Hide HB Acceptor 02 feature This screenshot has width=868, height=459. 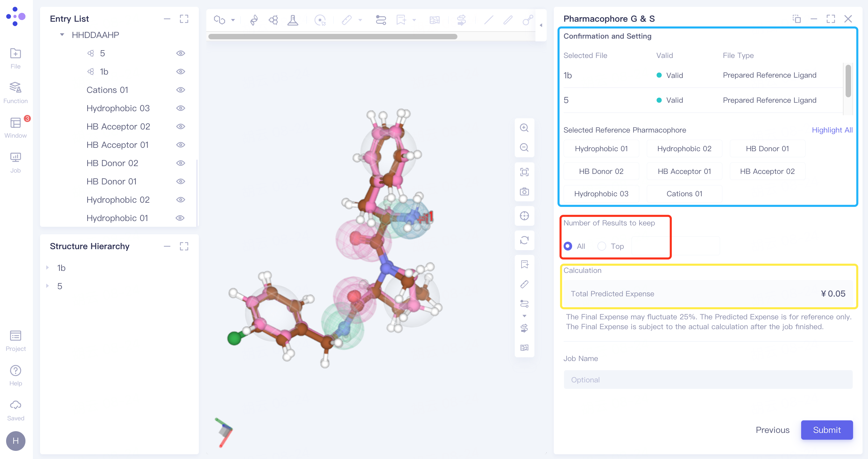click(x=181, y=126)
